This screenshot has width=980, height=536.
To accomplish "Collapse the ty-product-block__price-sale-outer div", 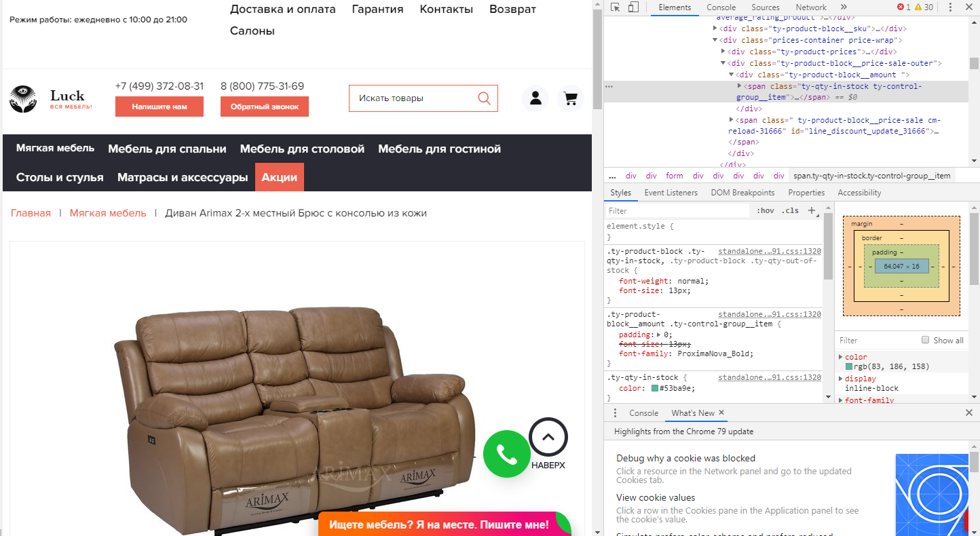I will point(723,63).
